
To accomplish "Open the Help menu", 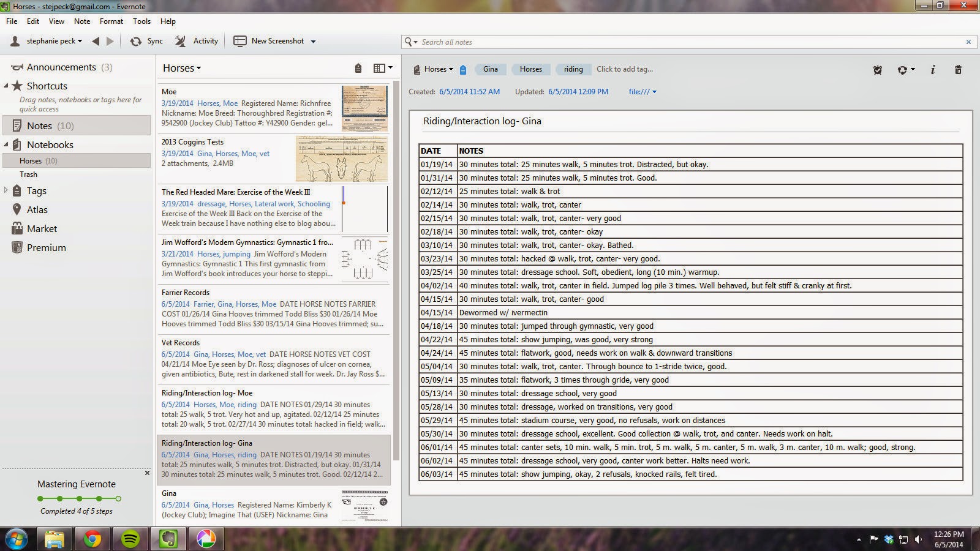I will coord(168,21).
